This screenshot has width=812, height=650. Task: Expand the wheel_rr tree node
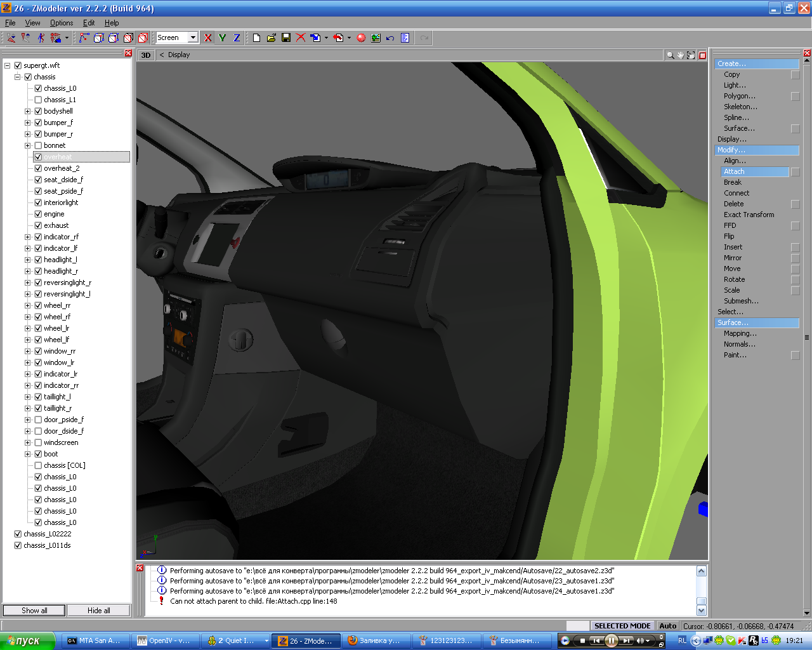[x=27, y=305]
